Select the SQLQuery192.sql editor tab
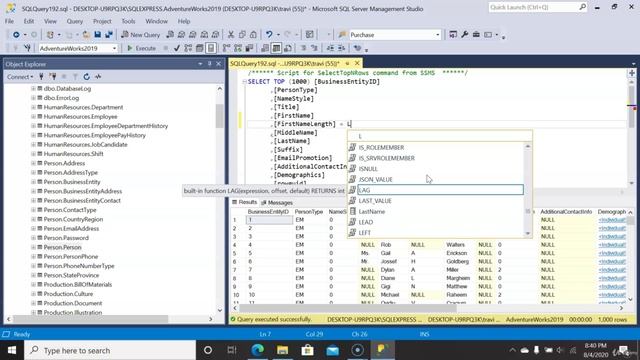 285,63
